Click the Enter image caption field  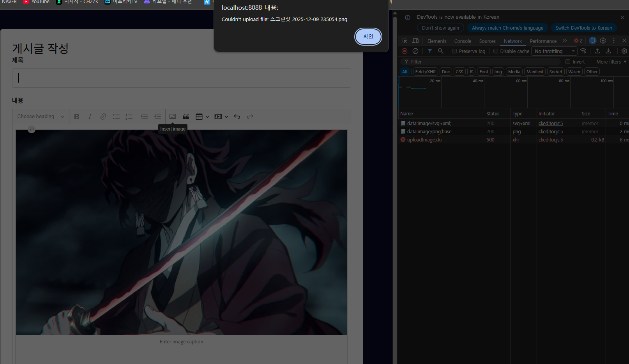coord(181,342)
